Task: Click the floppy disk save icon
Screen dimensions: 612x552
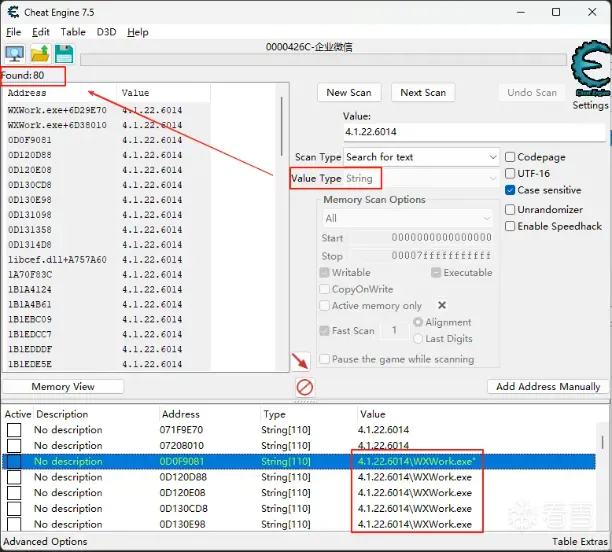Action: tap(64, 53)
